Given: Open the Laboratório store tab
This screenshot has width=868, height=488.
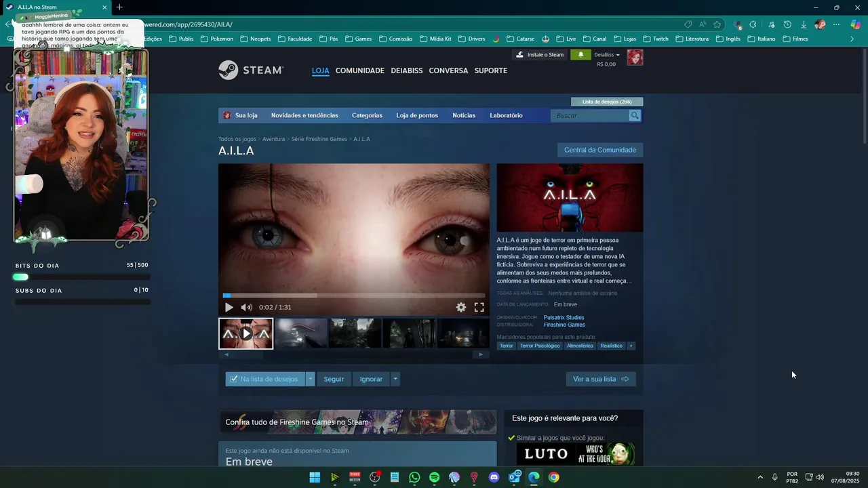Looking at the screenshot, I should 506,116.
